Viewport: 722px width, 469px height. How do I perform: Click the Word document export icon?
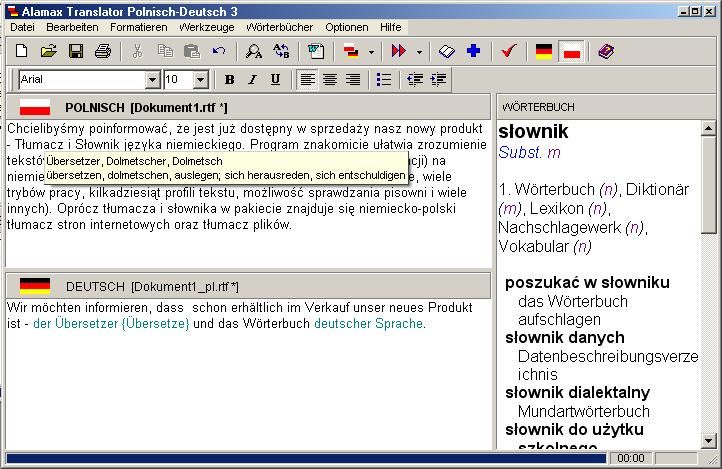point(316,51)
